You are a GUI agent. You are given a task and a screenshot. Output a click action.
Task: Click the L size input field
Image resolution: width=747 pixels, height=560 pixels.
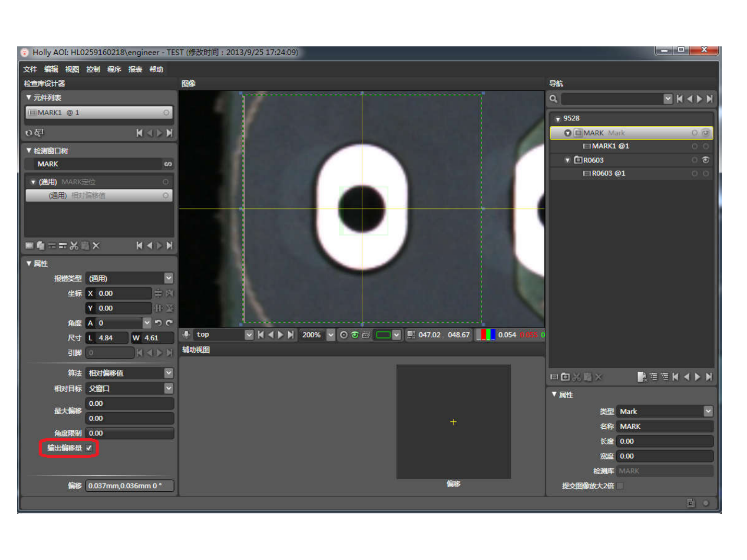point(112,338)
